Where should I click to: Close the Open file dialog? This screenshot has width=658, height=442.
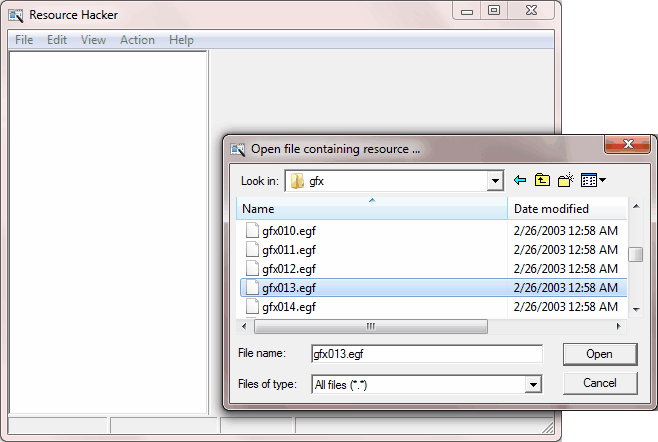click(628, 144)
